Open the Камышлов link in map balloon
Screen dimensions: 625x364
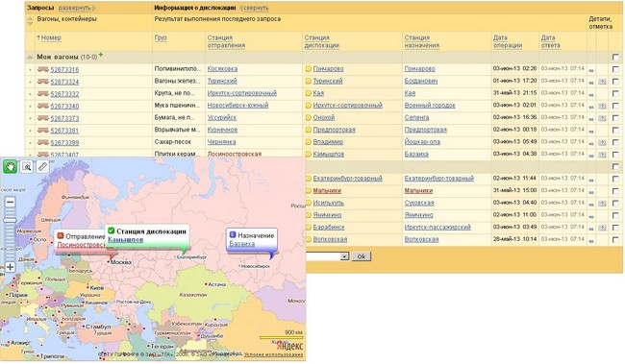[126, 239]
